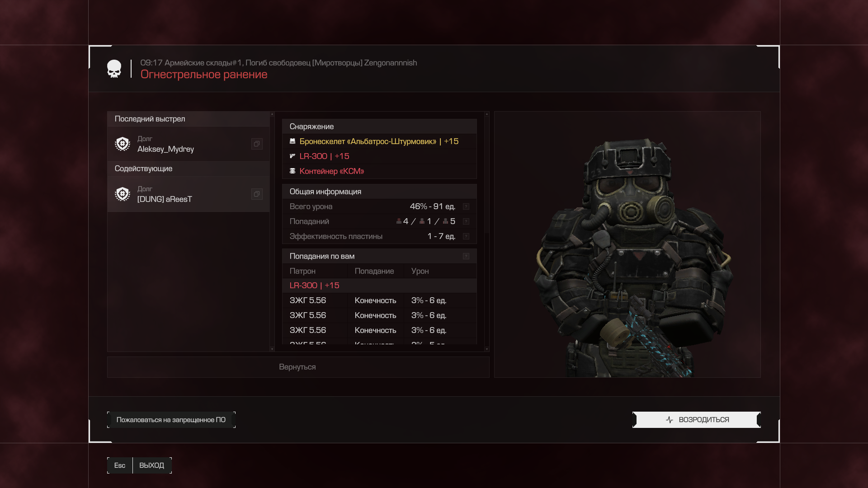Click Последний выстрел section header

[189, 119]
